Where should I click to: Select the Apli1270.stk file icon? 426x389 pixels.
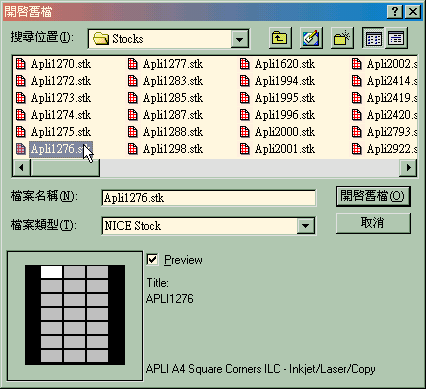(21, 64)
